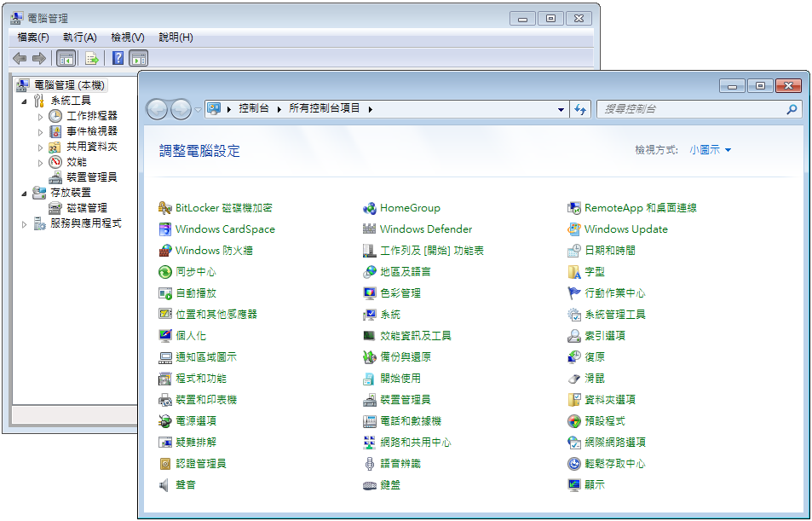Click the export list icon in 電腦管理 toolbar
The image size is (812, 521).
[92, 58]
